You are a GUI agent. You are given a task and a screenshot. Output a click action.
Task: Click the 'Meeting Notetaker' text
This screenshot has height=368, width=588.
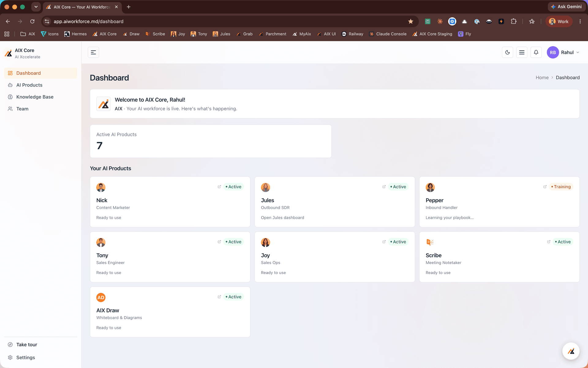coord(443,262)
